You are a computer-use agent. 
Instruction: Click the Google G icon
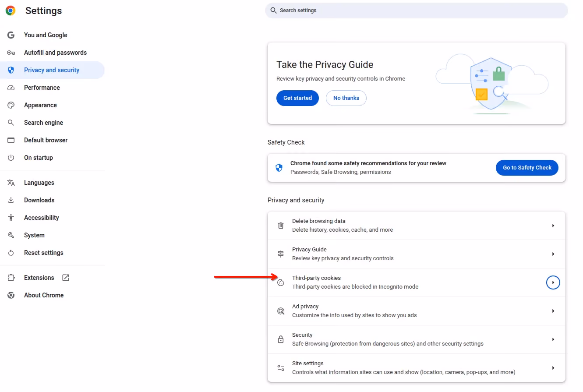click(11, 35)
